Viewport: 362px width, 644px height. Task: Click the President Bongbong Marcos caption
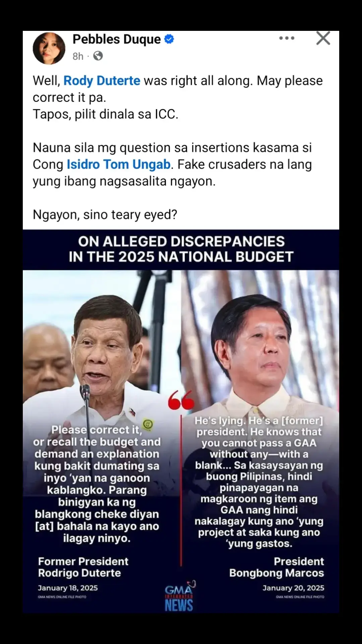pos(277,567)
